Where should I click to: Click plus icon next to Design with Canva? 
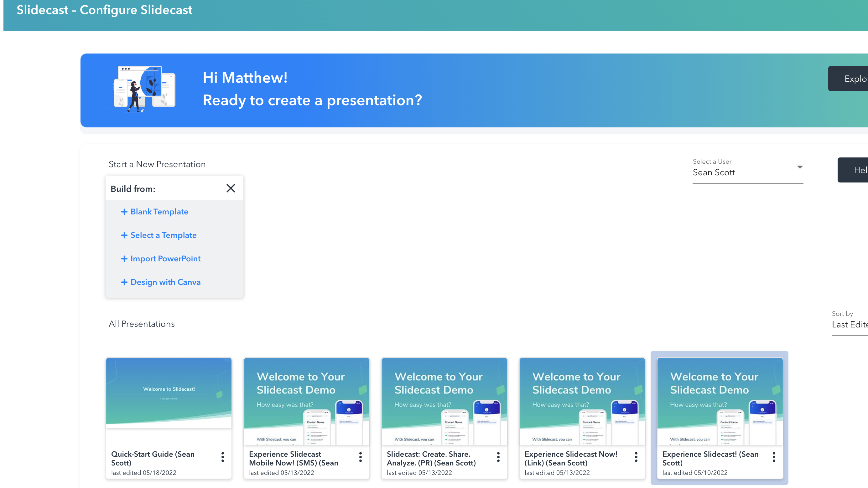(124, 282)
